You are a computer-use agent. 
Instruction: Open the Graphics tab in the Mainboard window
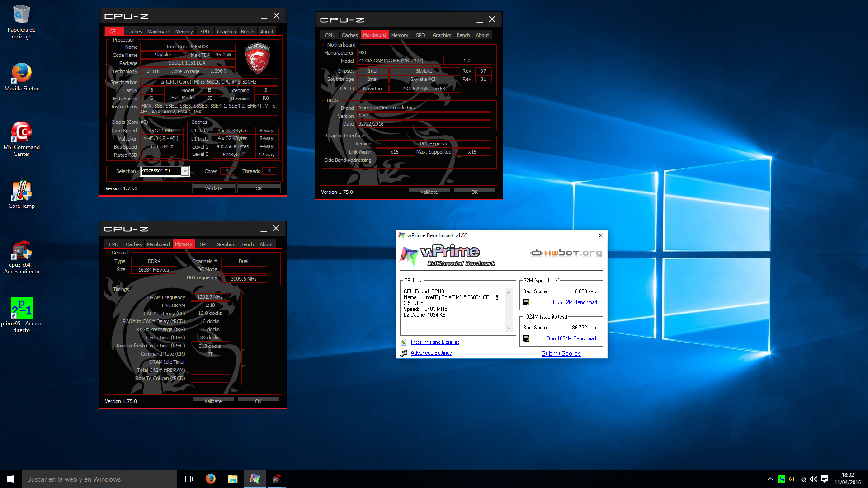442,35
